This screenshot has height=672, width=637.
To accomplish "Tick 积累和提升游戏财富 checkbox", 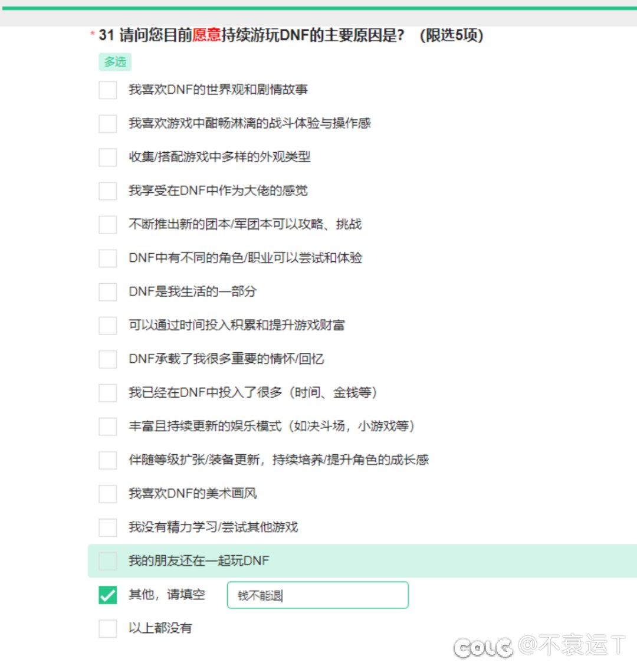I will click(x=108, y=325).
